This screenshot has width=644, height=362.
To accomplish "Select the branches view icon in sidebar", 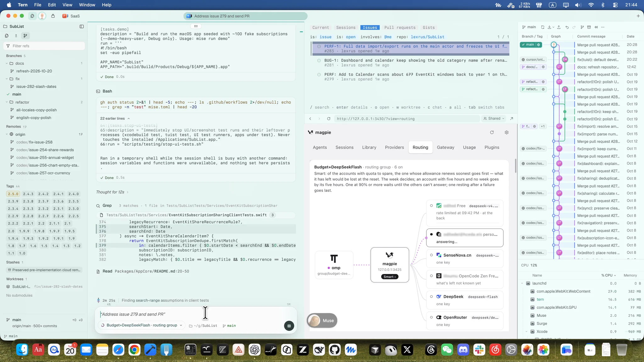I will (25, 36).
